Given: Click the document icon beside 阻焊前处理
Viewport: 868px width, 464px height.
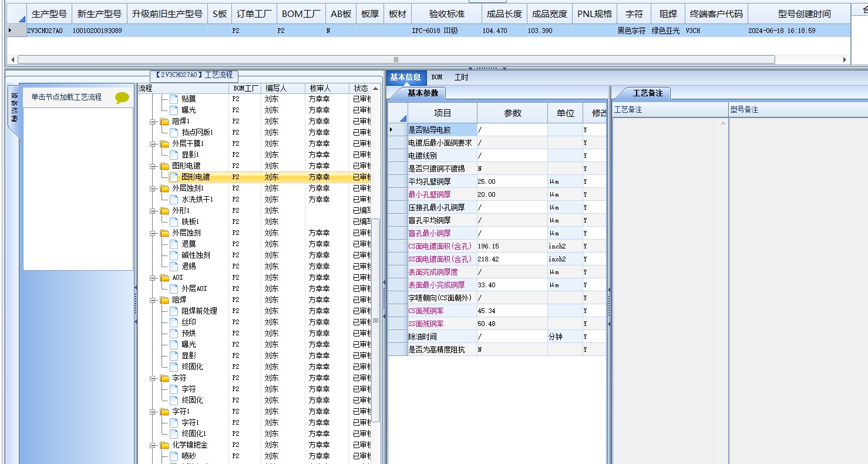Looking at the screenshot, I should tap(174, 311).
